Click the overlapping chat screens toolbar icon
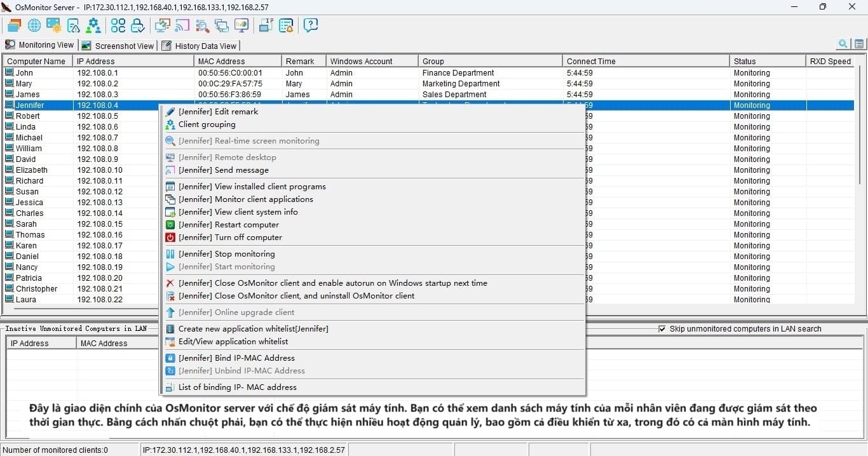Screen dimensions: 868x456 222,25
